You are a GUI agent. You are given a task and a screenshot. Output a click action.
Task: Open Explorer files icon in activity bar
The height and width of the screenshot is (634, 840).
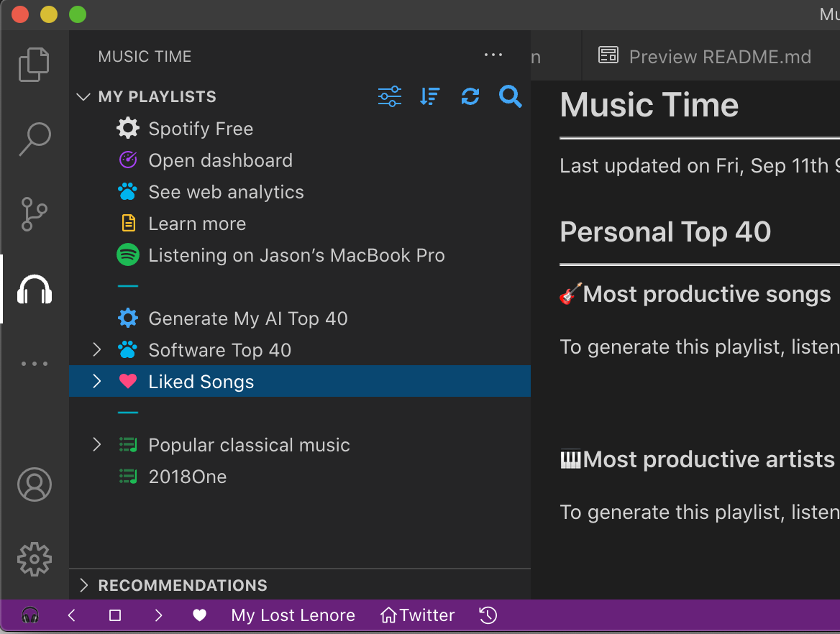tap(35, 65)
